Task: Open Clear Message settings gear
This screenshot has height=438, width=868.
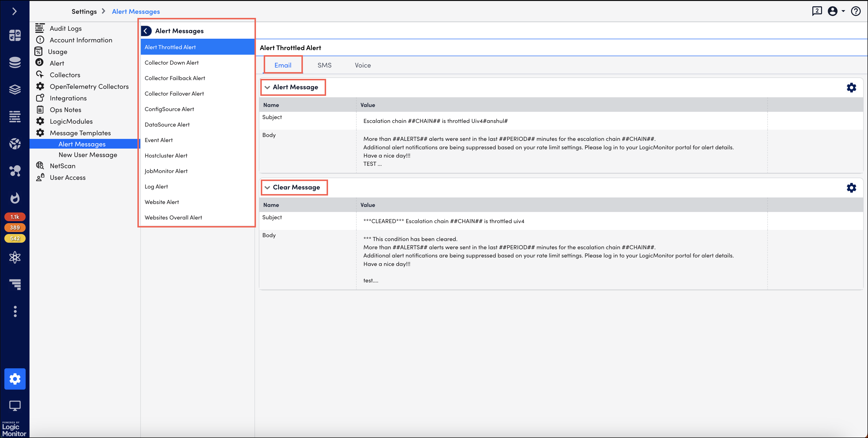Action: (851, 188)
